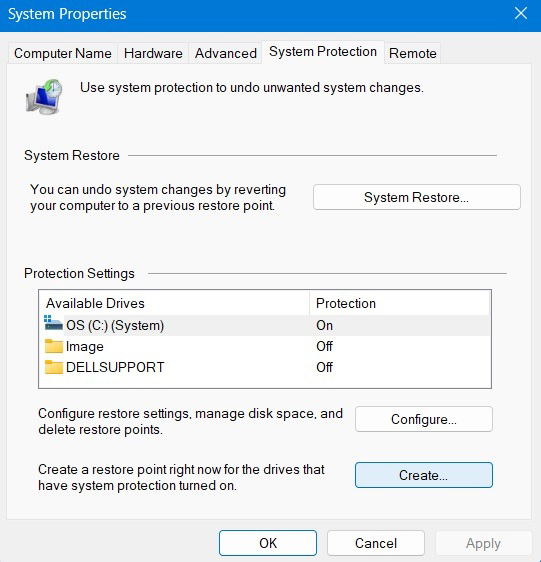Switch to the Computer Name tab

pyautogui.click(x=63, y=53)
